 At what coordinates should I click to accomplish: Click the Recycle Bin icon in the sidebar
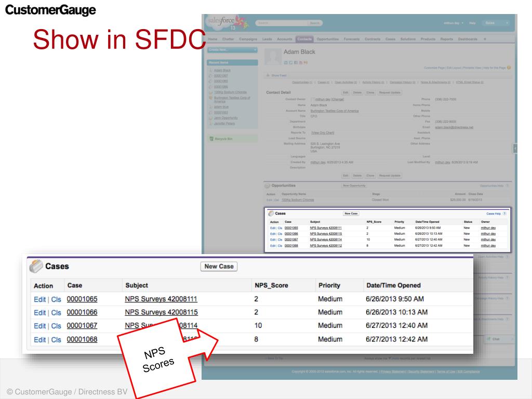(211, 139)
